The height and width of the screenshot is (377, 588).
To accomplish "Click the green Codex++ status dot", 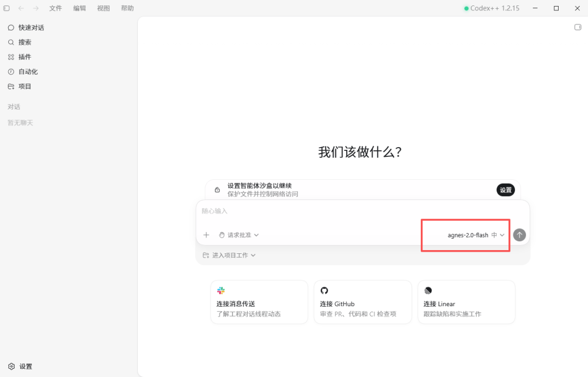I will tap(467, 8).
